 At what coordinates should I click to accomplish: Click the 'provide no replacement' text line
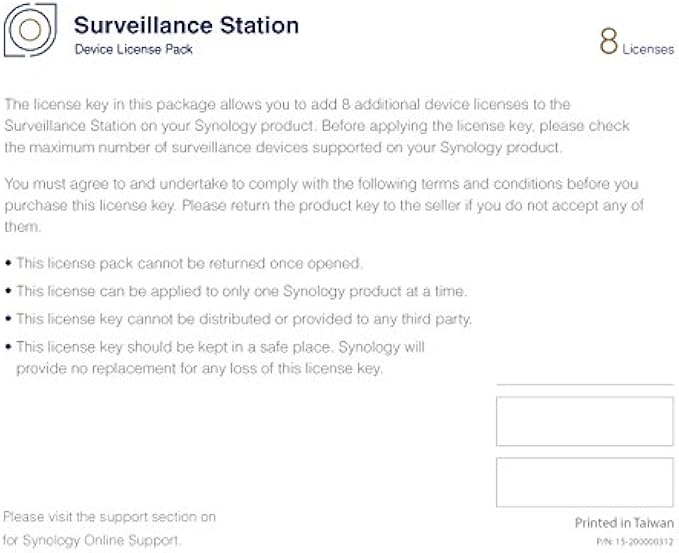(199, 369)
